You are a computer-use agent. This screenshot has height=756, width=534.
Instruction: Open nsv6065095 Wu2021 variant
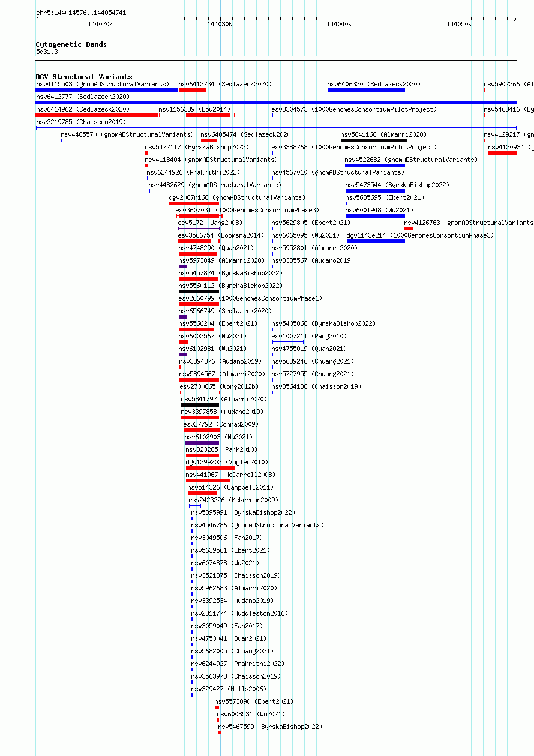point(305,235)
